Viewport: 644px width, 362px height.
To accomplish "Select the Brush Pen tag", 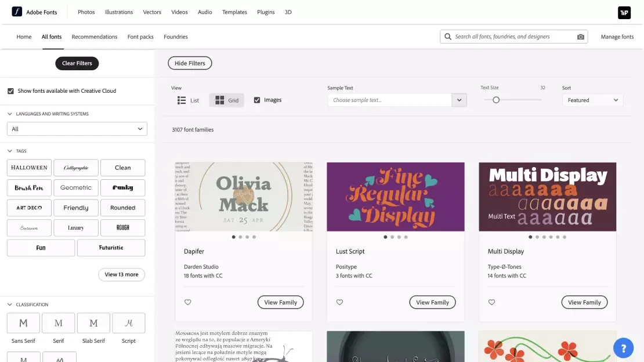I will [29, 188].
